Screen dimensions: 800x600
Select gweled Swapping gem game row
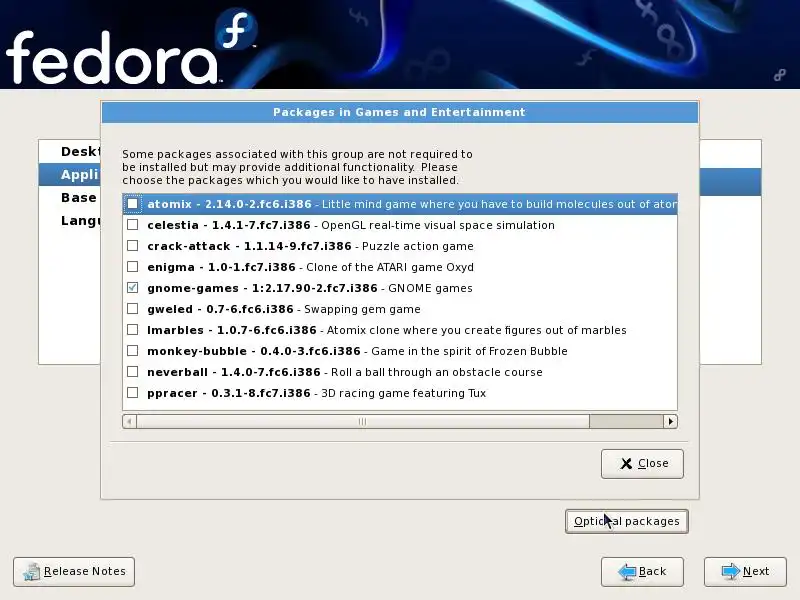tap(400, 309)
